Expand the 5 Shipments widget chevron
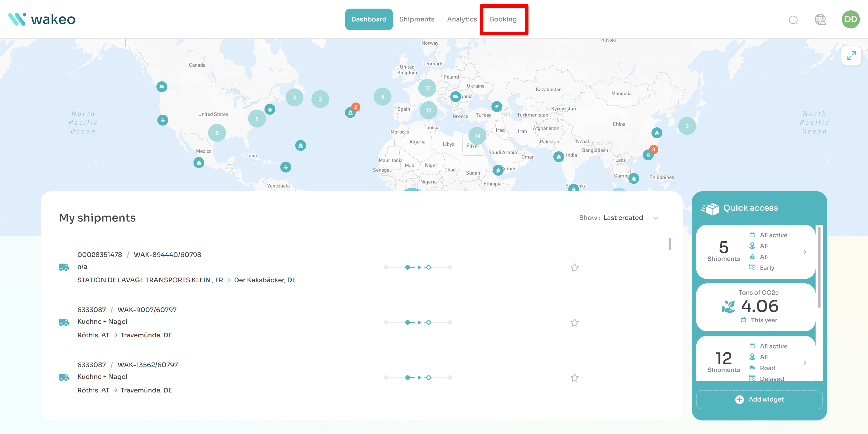Viewport: 868px width, 434px height. click(805, 252)
